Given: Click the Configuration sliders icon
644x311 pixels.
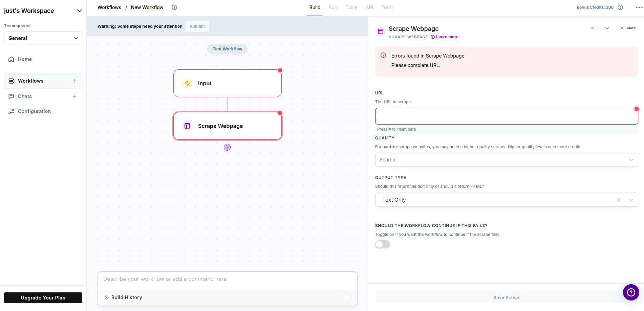Looking at the screenshot, I should [x=11, y=111].
